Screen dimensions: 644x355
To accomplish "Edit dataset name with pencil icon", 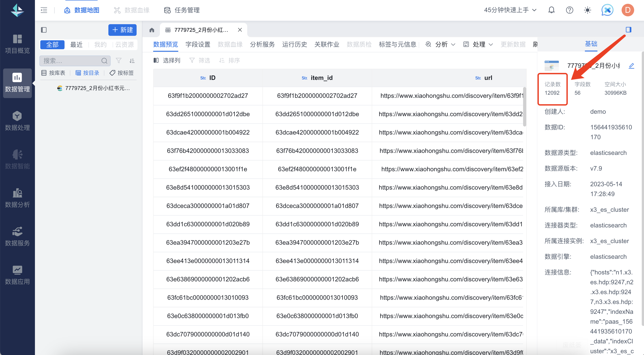I will [631, 66].
